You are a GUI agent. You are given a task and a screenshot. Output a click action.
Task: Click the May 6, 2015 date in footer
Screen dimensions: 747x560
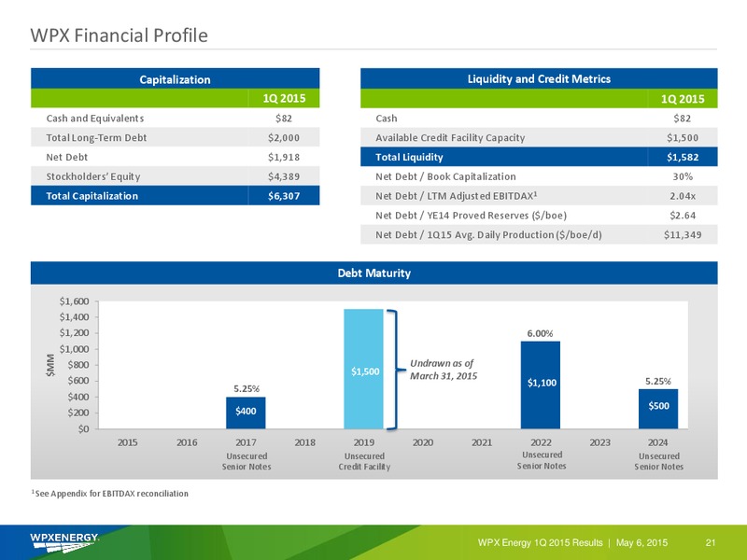coord(641,543)
